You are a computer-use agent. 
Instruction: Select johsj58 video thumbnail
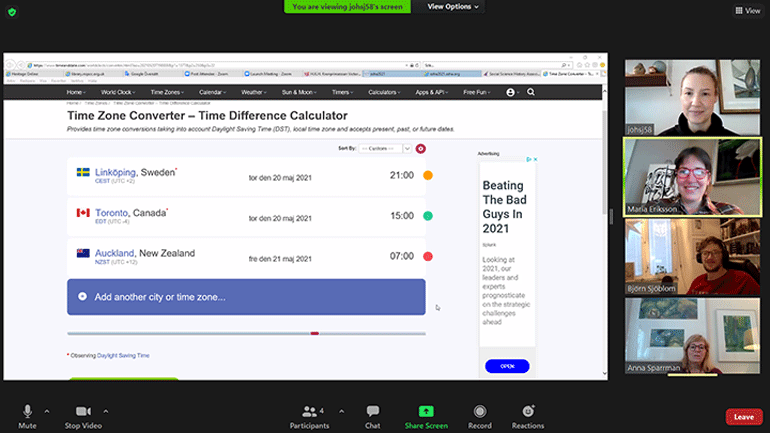[692, 98]
